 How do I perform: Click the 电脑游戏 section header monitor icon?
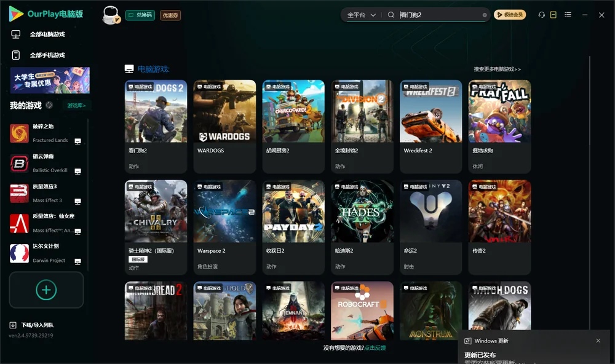[129, 69]
